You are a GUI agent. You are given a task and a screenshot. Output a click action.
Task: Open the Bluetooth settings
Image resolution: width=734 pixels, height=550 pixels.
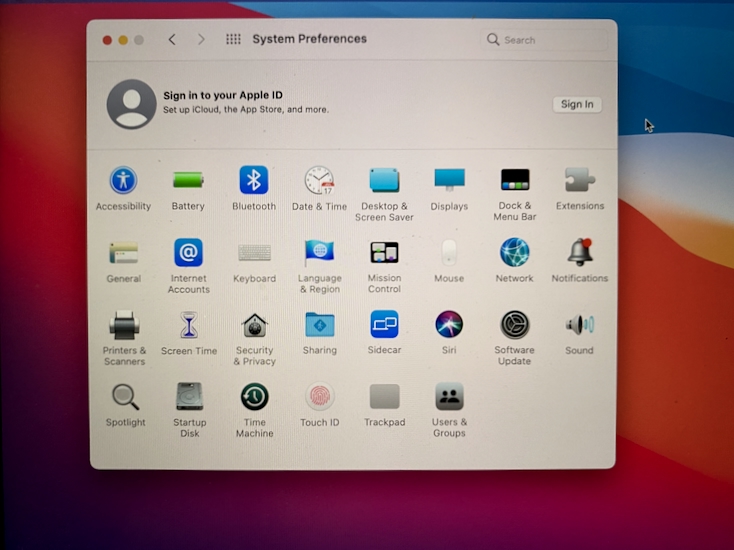pyautogui.click(x=254, y=180)
